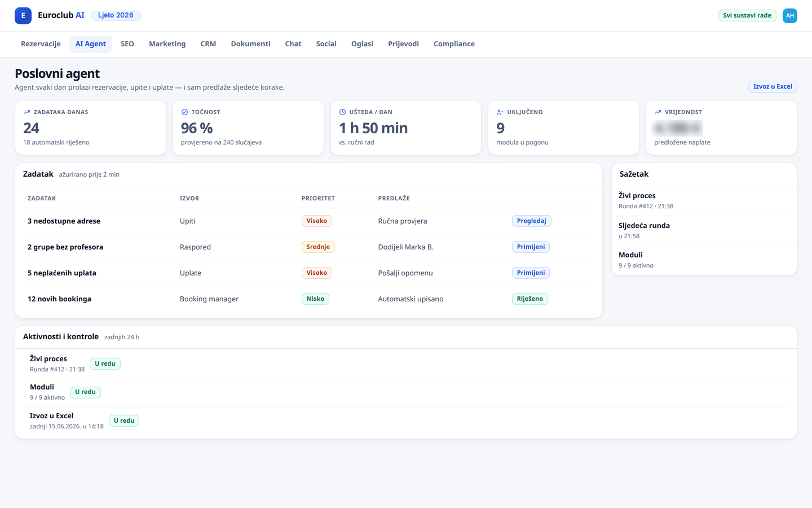Click the ažurirano prije 2 min label
The image size is (812, 508).
point(89,175)
